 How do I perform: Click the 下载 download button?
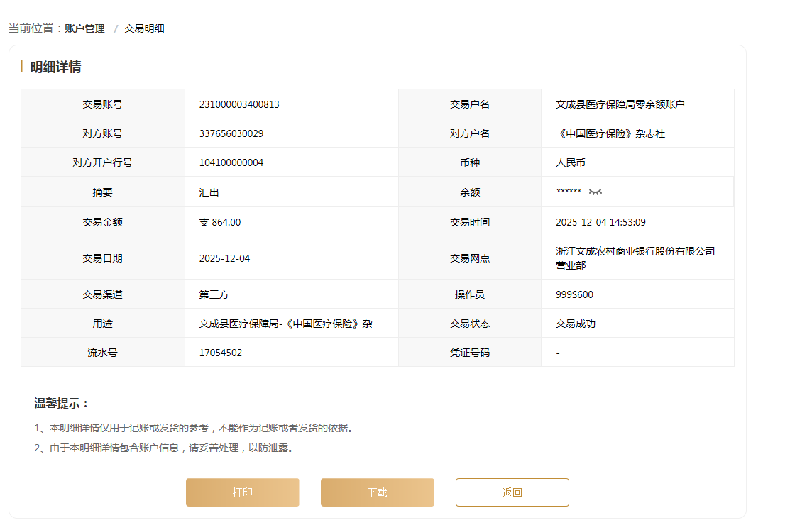377,492
